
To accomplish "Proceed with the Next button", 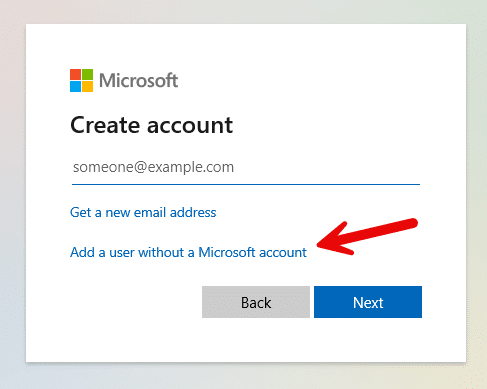I will tap(368, 302).
